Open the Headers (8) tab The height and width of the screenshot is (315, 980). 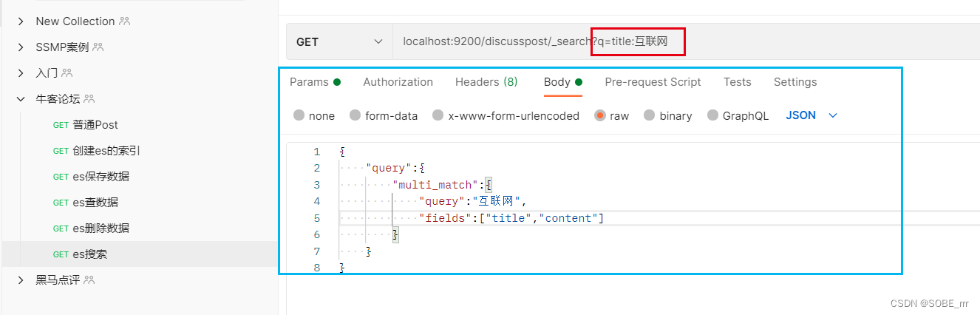486,82
